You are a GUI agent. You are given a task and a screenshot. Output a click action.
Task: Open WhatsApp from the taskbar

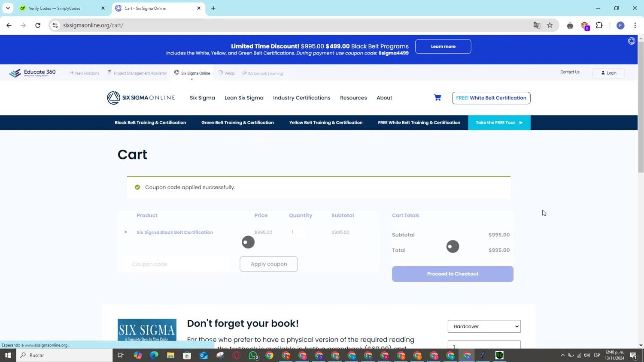point(253,355)
